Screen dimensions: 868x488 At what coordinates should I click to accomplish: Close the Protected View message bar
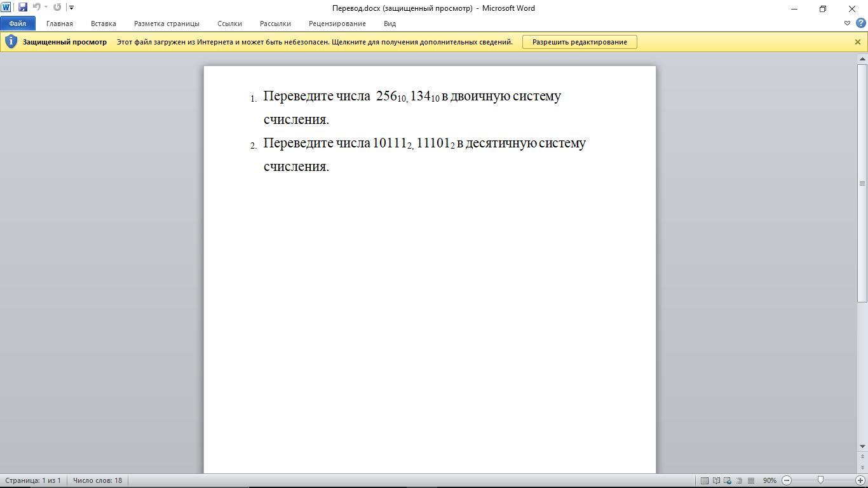click(x=857, y=42)
